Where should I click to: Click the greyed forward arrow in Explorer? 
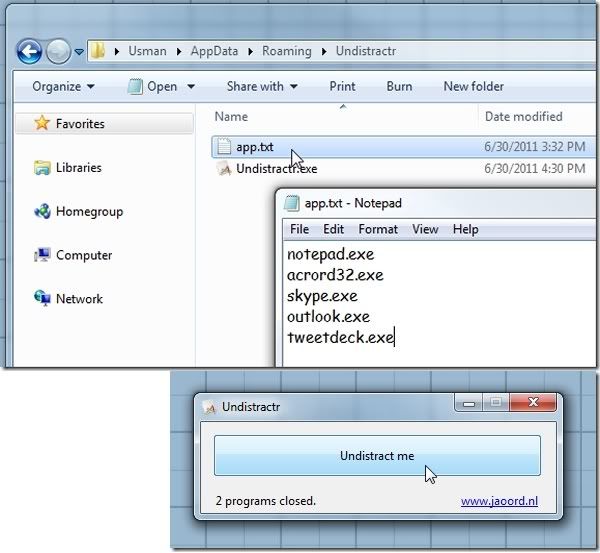[58, 51]
